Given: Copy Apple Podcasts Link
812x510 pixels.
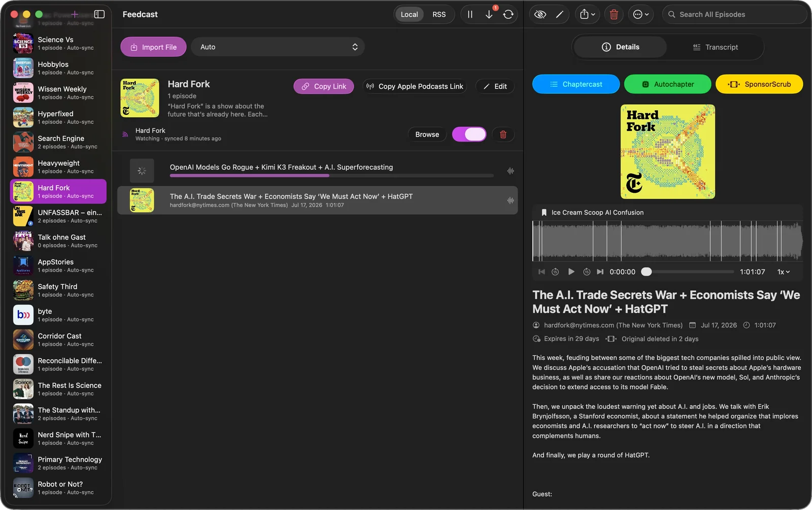Looking at the screenshot, I should click(x=415, y=86).
